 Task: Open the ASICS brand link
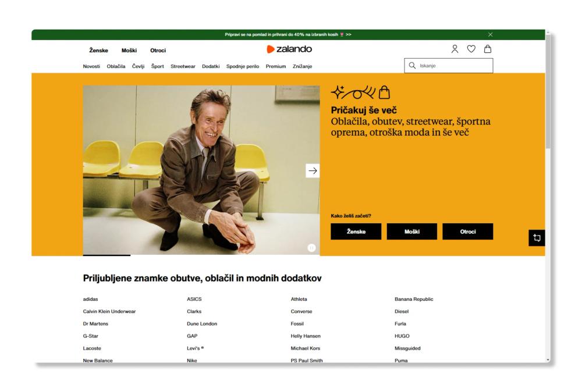[x=194, y=299]
